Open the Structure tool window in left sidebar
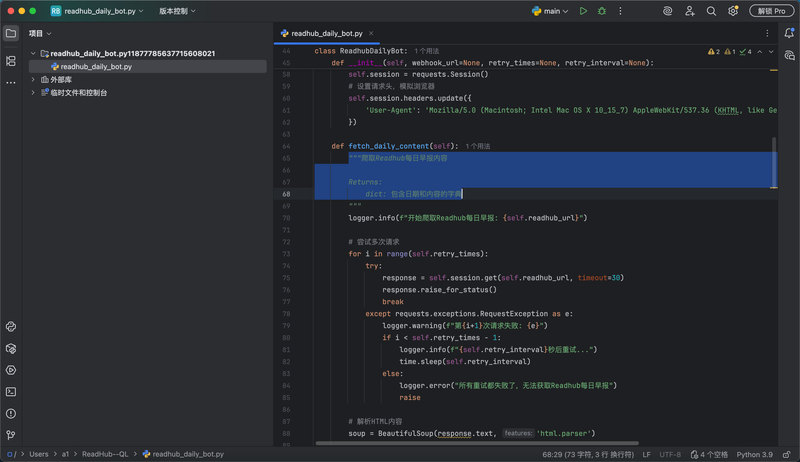This screenshot has width=800, height=462. coord(11,61)
